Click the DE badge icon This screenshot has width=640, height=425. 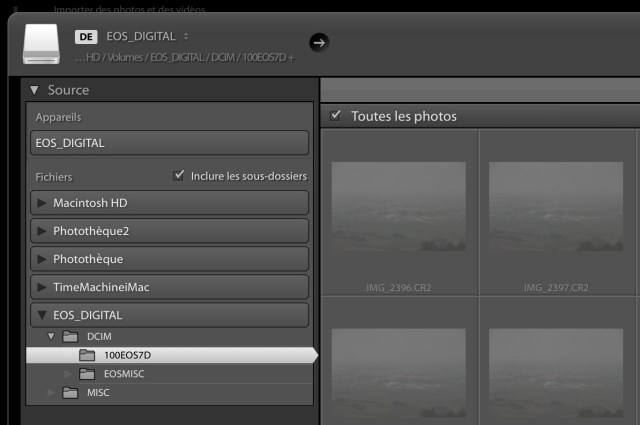pos(86,37)
